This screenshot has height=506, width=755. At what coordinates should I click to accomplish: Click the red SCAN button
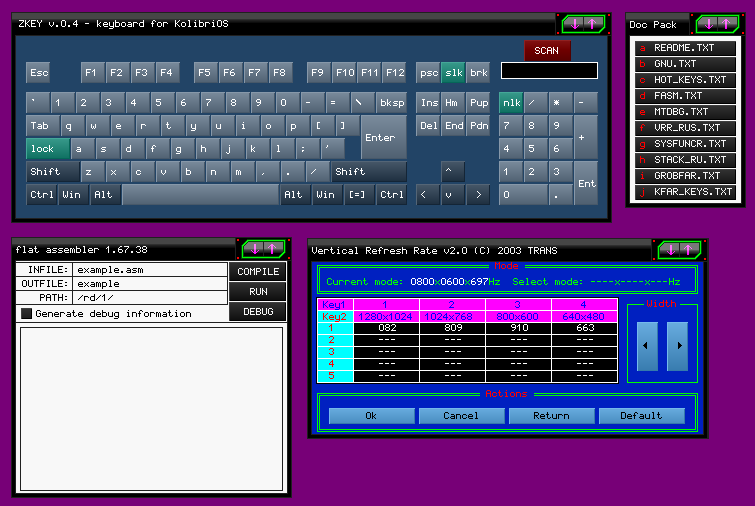(547, 50)
